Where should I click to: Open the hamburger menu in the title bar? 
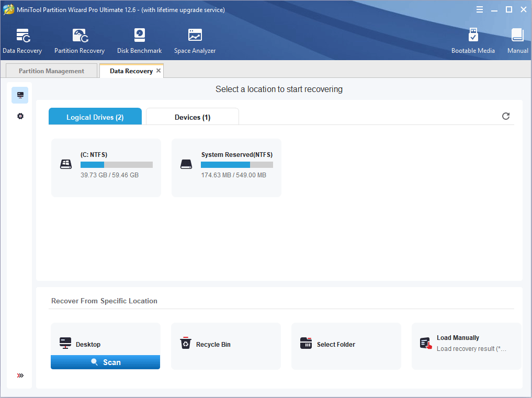click(x=480, y=9)
